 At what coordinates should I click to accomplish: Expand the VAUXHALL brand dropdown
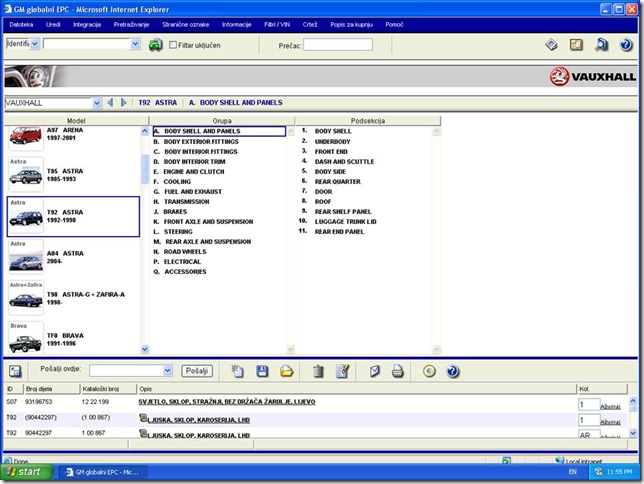pyautogui.click(x=97, y=103)
